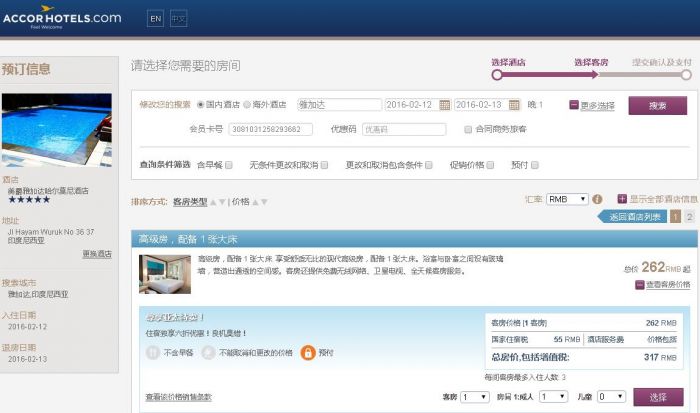
Task: Enable the 更改和取消包含条件 filter checkbox
Action: click(429, 165)
